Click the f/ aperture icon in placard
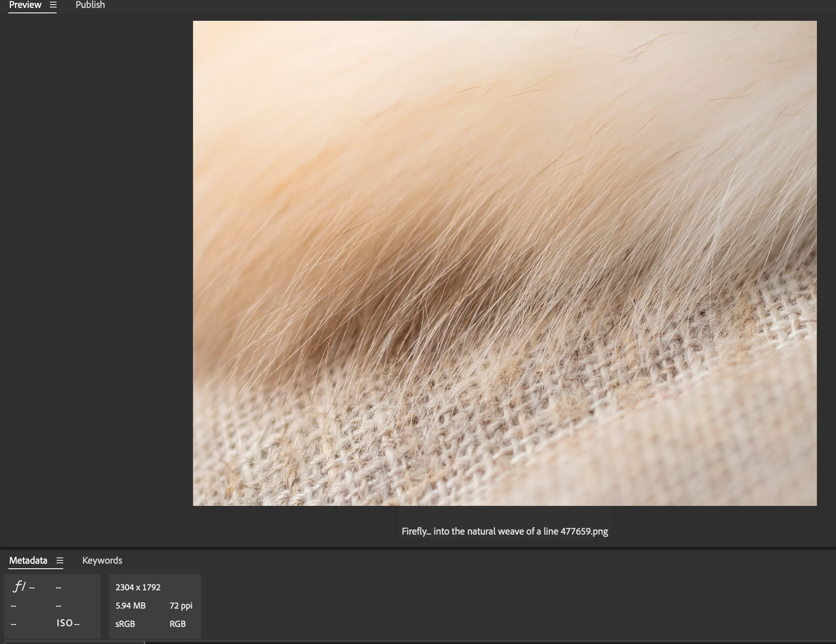Viewport: 836px width, 644px height. pos(19,587)
